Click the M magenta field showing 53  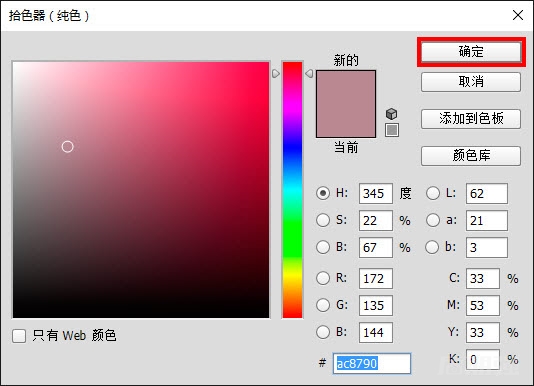pos(483,305)
